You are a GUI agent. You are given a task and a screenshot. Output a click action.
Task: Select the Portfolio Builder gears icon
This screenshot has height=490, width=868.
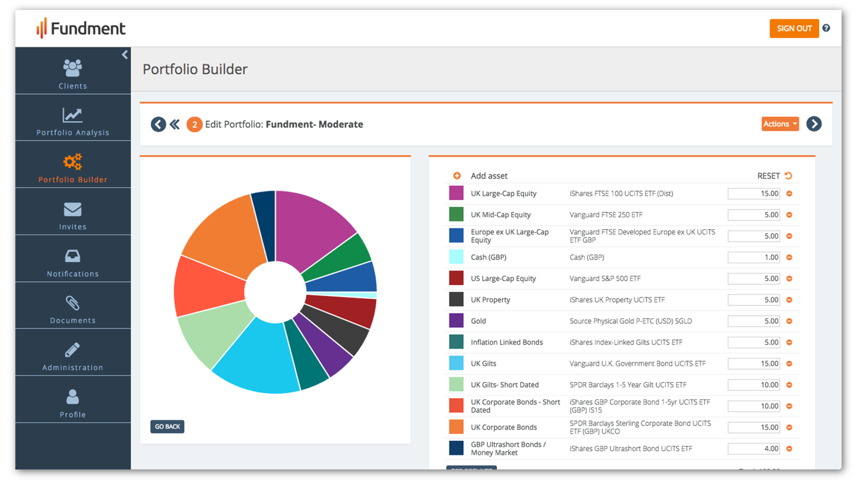click(72, 162)
